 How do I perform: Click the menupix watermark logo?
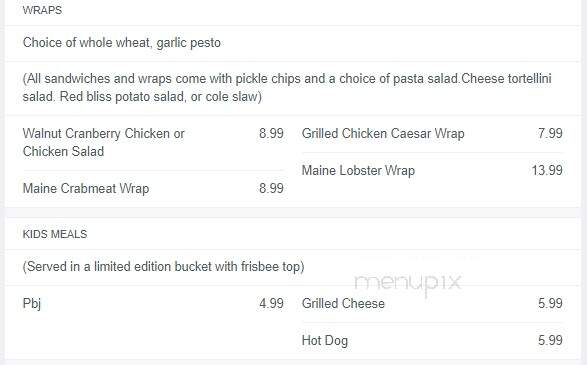click(x=408, y=283)
